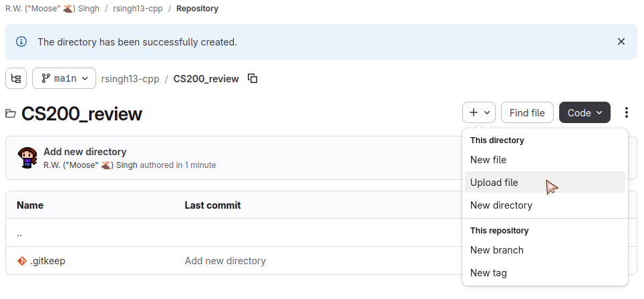644x299 pixels.
Task: Click the Last commit column header
Action: 212,205
